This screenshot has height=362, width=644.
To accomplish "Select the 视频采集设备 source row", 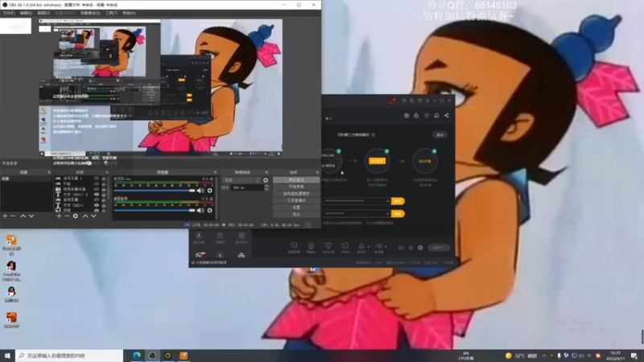I will 80,189.
